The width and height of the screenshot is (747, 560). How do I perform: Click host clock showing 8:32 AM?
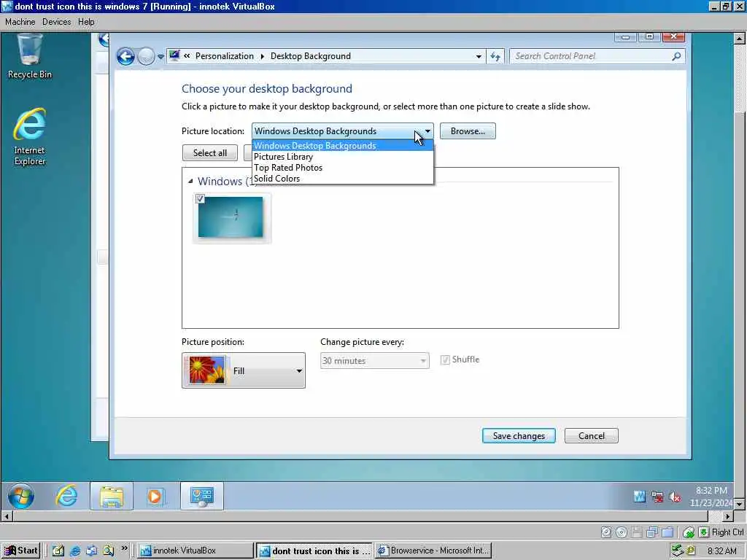[721, 551]
